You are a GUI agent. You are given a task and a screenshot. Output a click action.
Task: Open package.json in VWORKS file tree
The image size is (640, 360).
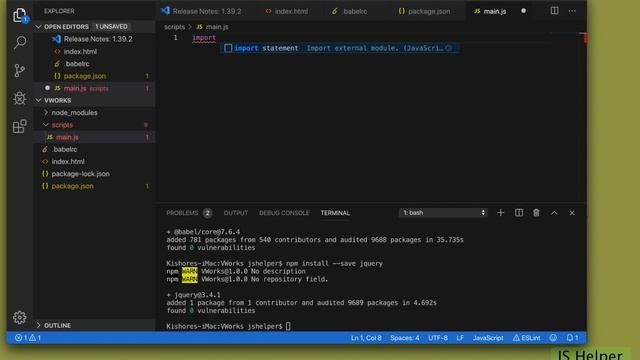click(95, 186)
